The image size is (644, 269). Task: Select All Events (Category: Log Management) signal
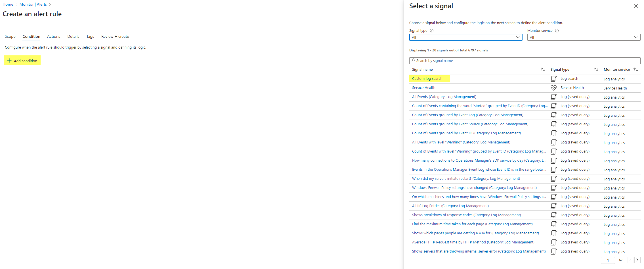tap(444, 97)
